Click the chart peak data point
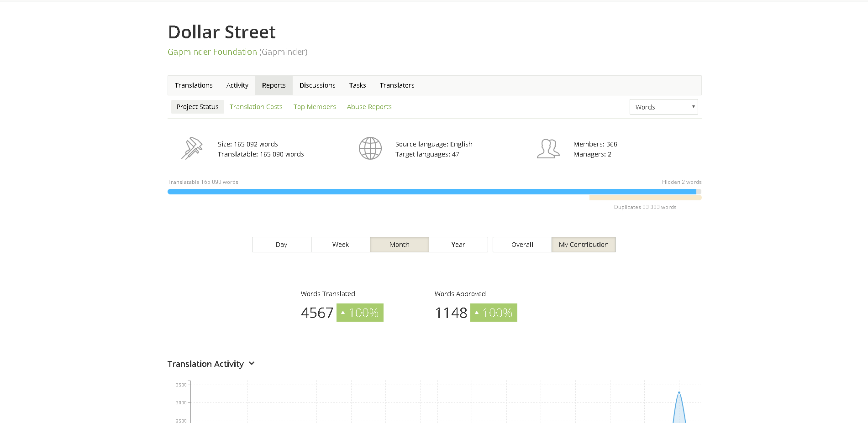 pos(679,392)
